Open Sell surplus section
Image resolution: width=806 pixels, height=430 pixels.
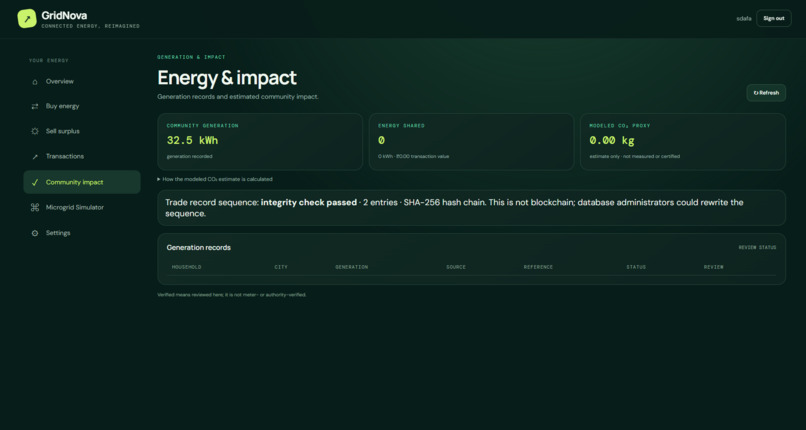click(x=82, y=132)
